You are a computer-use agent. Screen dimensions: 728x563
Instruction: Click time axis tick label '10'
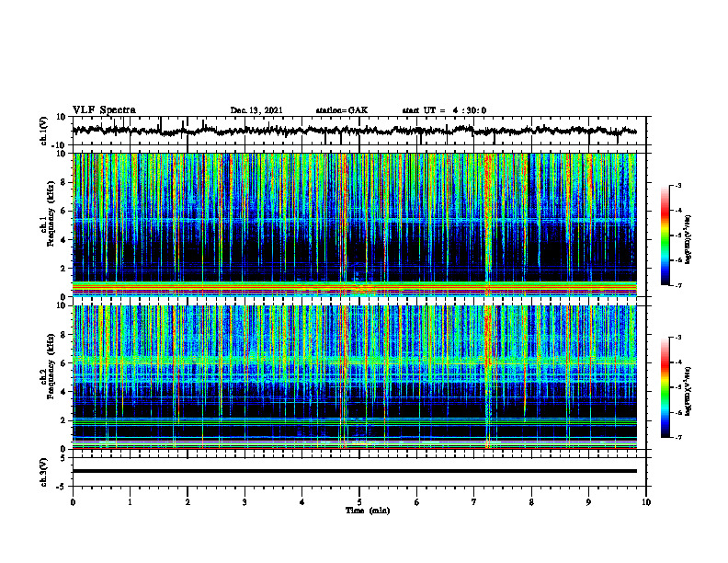(646, 502)
